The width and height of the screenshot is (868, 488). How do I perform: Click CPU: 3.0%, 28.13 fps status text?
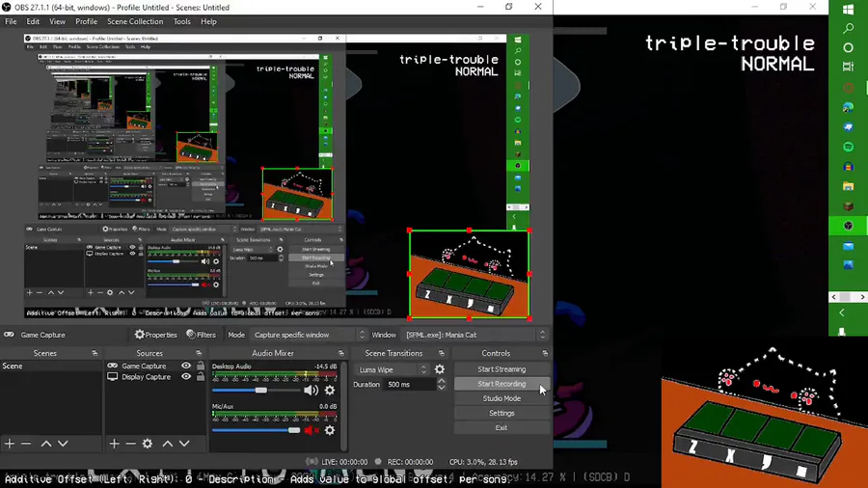click(x=483, y=462)
